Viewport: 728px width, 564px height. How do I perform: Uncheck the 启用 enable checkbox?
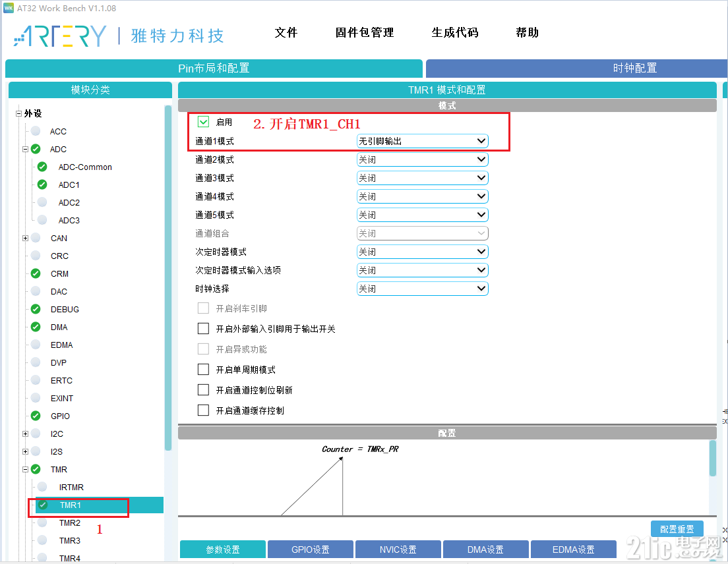point(203,122)
